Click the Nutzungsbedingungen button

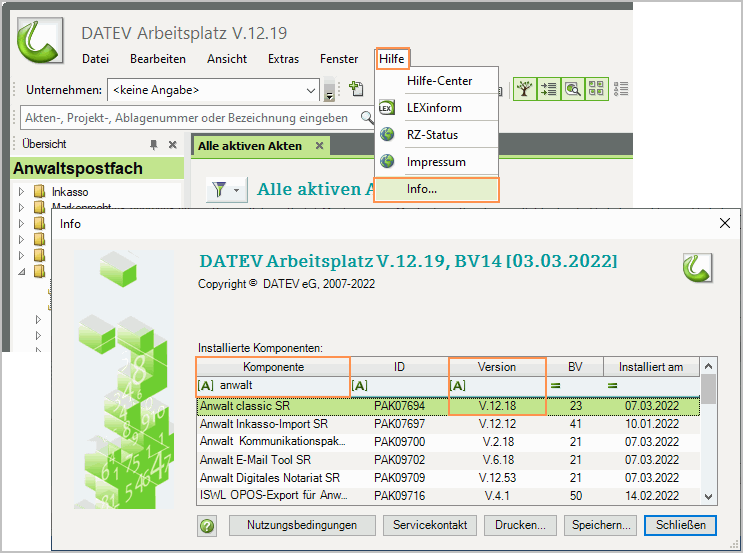pyautogui.click(x=302, y=525)
